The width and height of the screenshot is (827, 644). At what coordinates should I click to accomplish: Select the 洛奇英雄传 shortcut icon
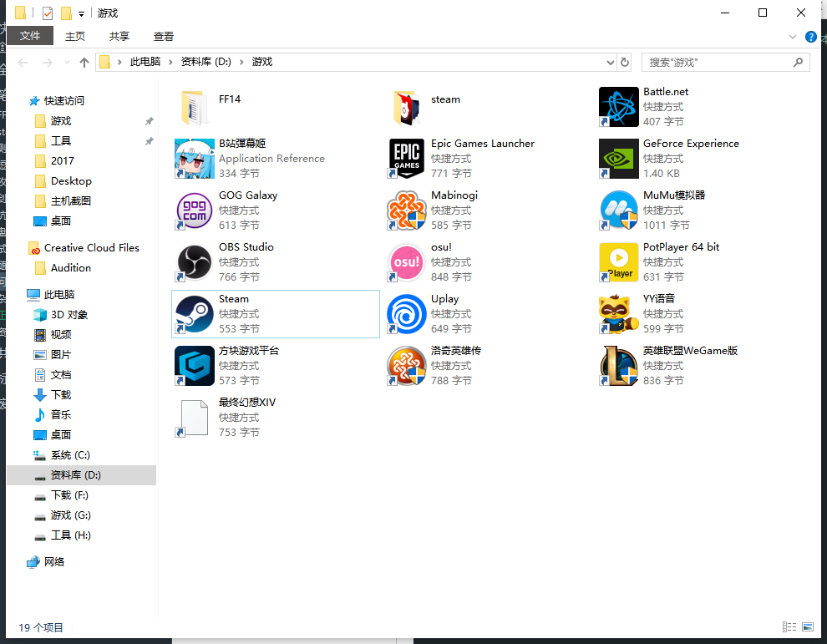point(407,366)
